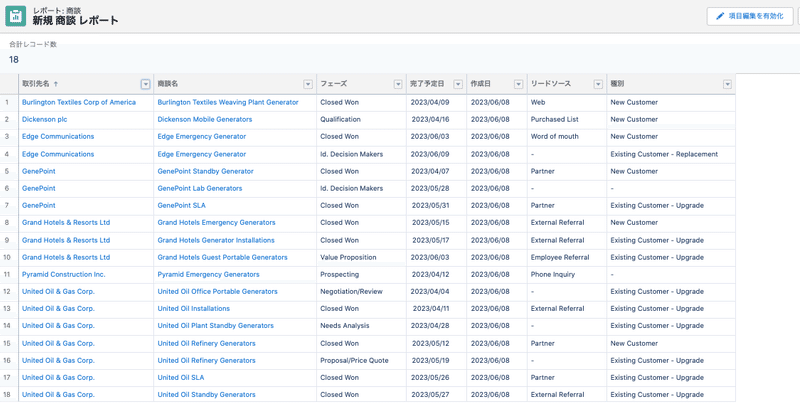Open the リードソース column dropdown menu
This screenshot has width=800, height=409.
click(x=598, y=84)
